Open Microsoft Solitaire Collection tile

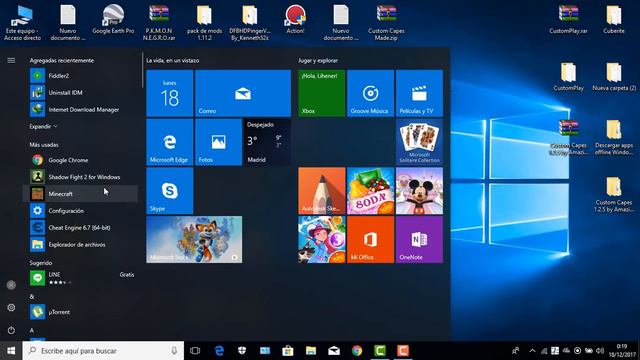click(x=419, y=142)
